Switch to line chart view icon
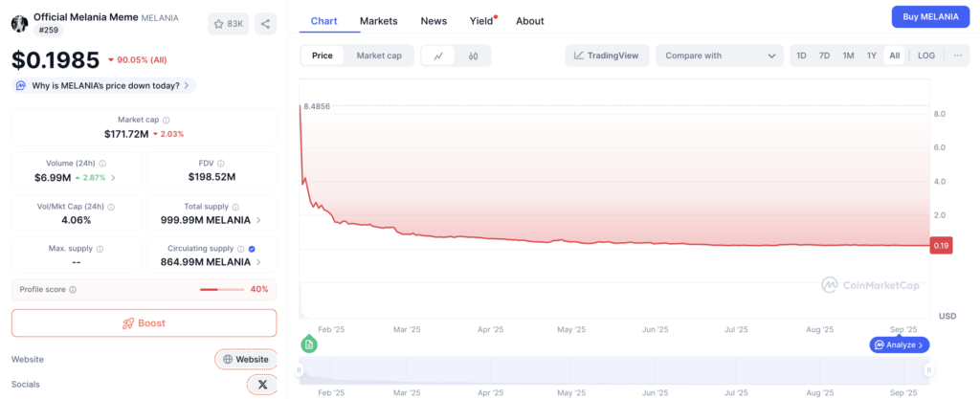Viewport: 980px width, 399px height. [x=438, y=55]
